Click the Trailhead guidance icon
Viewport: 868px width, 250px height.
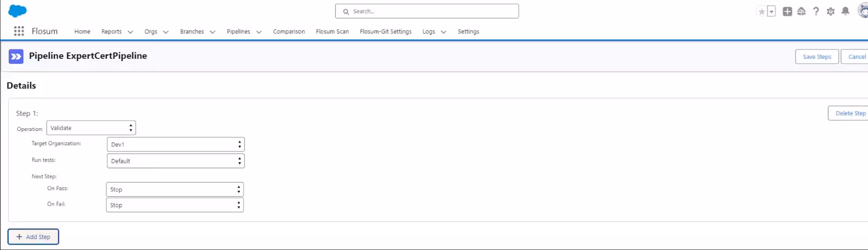[x=801, y=11]
